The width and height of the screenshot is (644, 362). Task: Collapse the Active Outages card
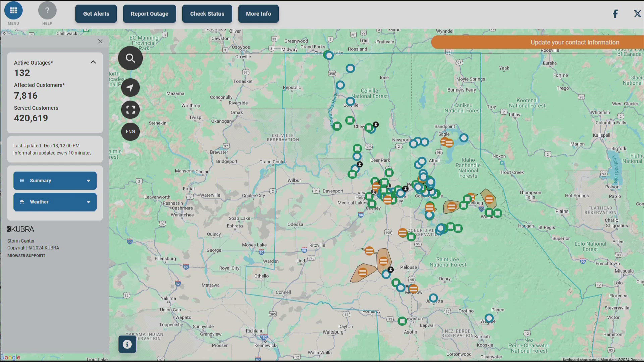tap(93, 62)
